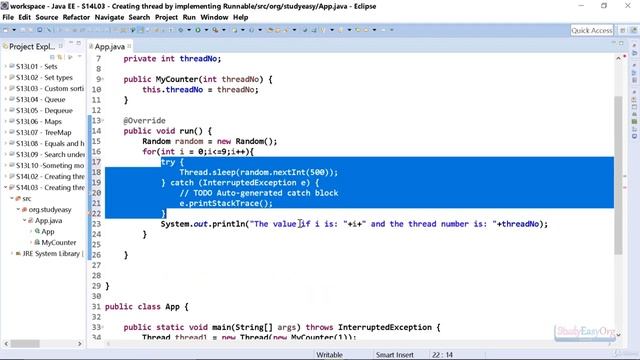The width and height of the screenshot is (640, 360).
Task: Collapse the App.java file node
Action: click(24, 221)
